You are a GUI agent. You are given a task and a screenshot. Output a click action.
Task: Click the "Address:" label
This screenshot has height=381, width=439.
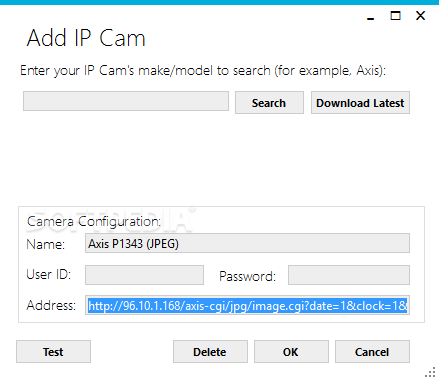(x=51, y=305)
